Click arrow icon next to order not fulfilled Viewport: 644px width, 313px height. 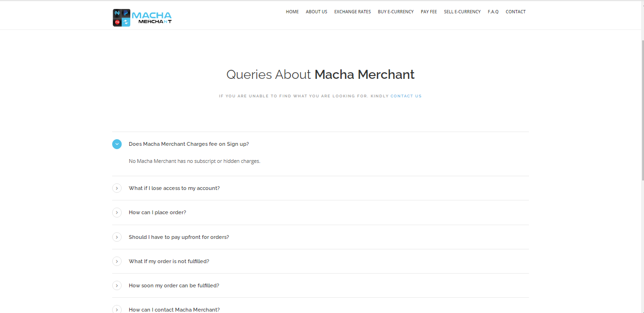click(117, 261)
